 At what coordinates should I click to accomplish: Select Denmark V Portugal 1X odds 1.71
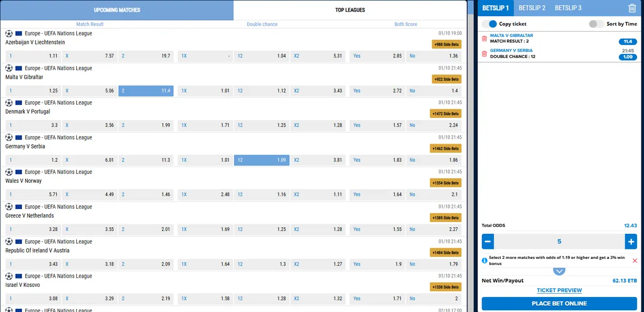205,125
